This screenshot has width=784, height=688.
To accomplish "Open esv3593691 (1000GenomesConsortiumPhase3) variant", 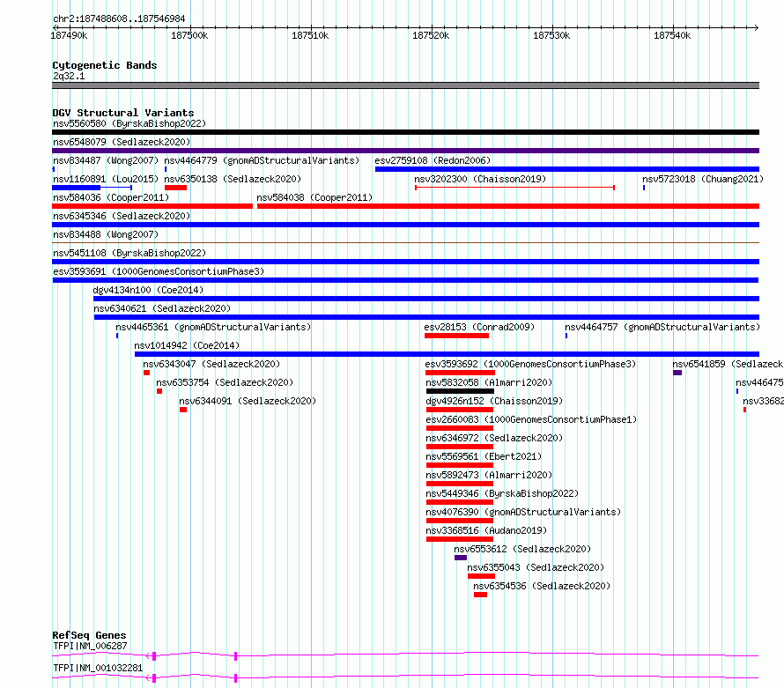I will click(159, 271).
